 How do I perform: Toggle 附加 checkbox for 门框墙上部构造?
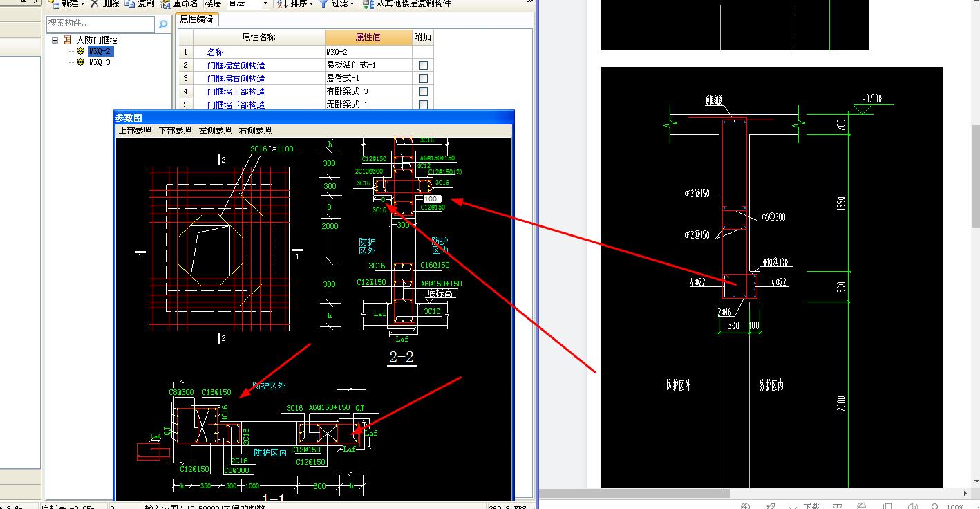click(423, 91)
